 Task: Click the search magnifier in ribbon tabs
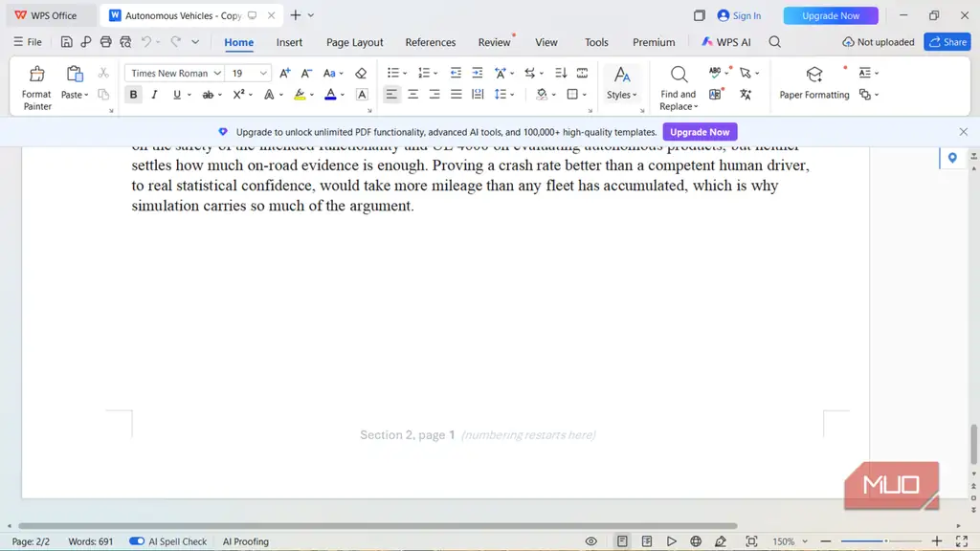pyautogui.click(x=774, y=42)
